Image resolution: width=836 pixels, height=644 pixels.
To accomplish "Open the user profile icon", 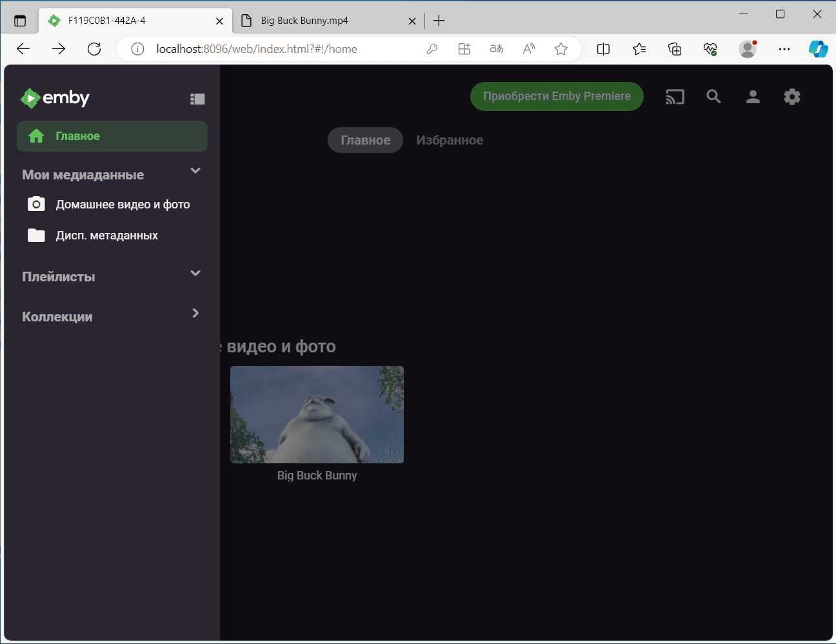I will point(753,97).
